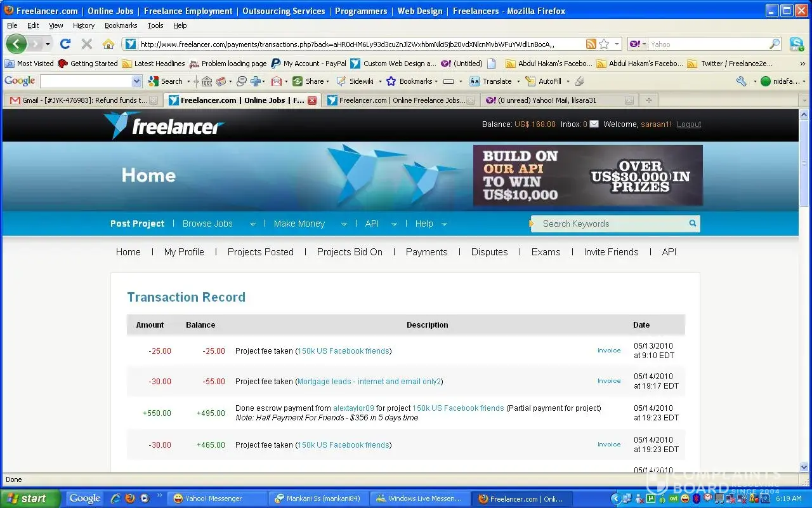The height and width of the screenshot is (508, 812).
Task: Open the Bookmarks menu in the menu bar
Action: tap(121, 25)
